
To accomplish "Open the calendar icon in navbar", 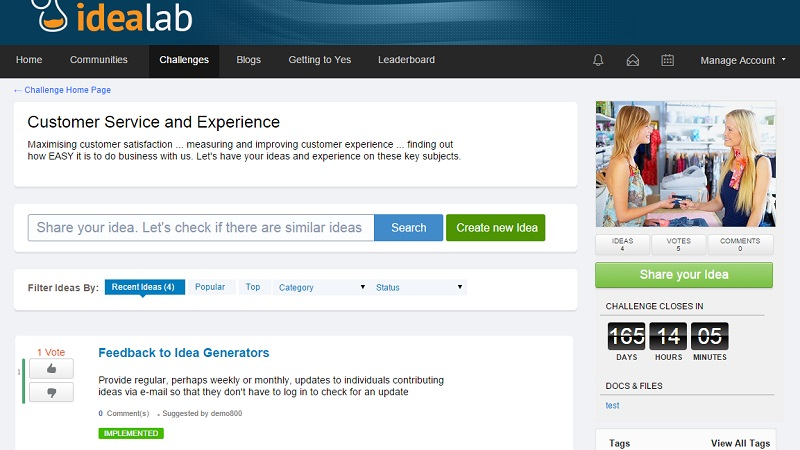I will pyautogui.click(x=667, y=60).
